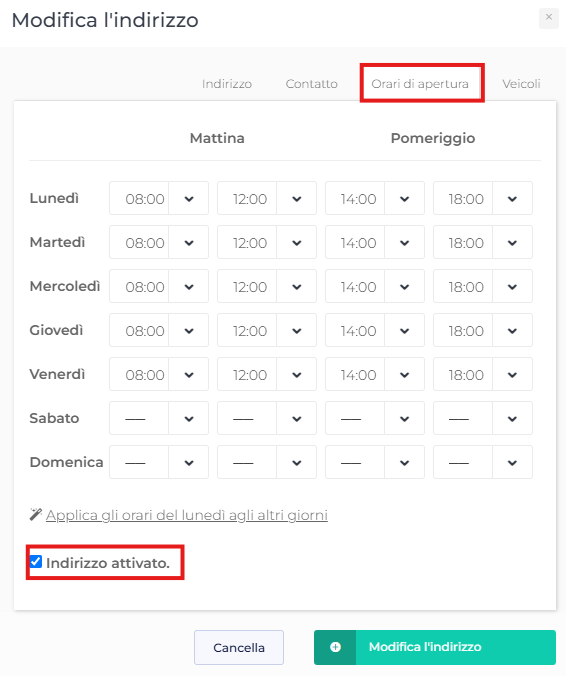Click the Sabato row label
This screenshot has width=566, height=676.
point(54,418)
